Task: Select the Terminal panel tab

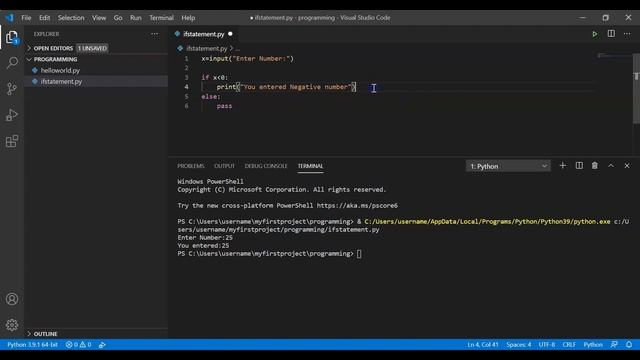Action: (x=310, y=166)
